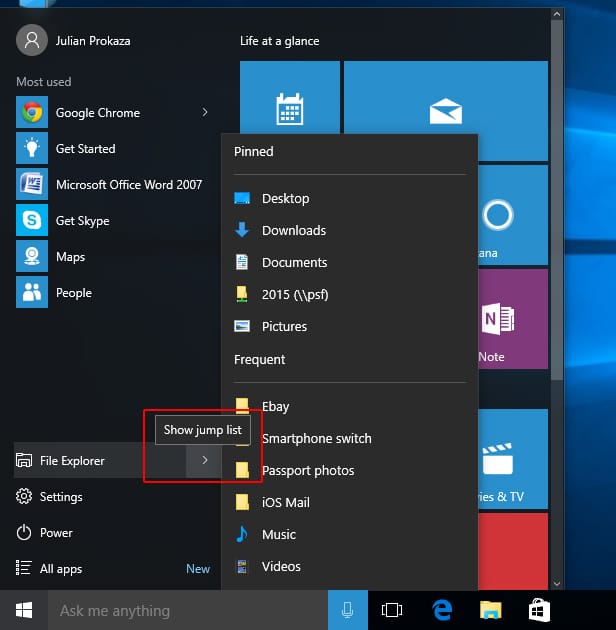Click the Cortana microphone icon
Image resolution: width=616 pixels, height=630 pixels.
pyautogui.click(x=348, y=610)
